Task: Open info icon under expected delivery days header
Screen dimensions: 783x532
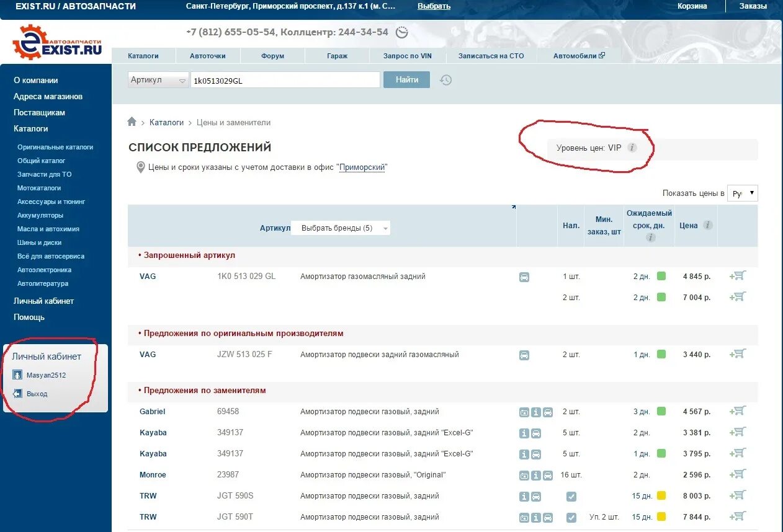Action: (x=650, y=237)
